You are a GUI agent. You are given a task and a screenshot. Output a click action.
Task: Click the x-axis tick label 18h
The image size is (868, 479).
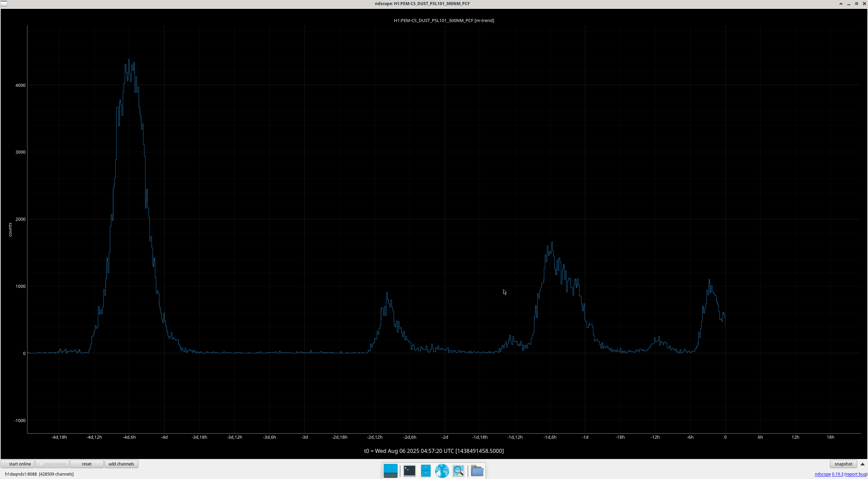(830, 437)
